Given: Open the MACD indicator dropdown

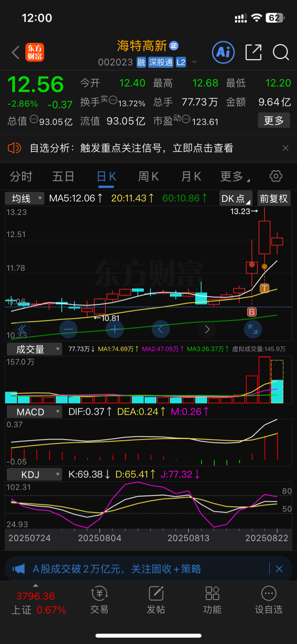Looking at the screenshot, I should (x=34, y=412).
